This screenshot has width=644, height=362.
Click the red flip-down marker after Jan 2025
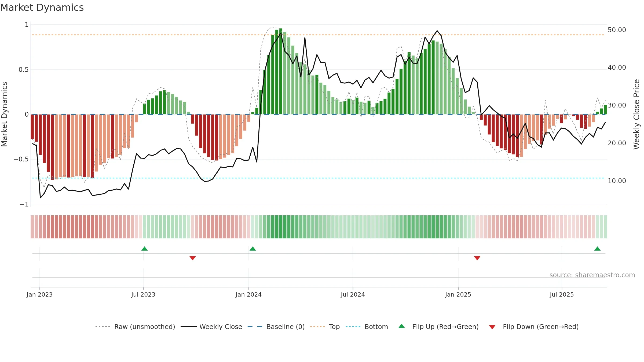[477, 258]
